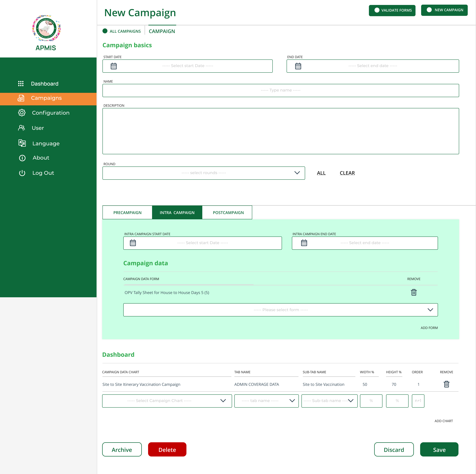Open the Dashboard grid icon in sidebar
Image resolution: width=476 pixels, height=474 pixels.
[x=21, y=84]
